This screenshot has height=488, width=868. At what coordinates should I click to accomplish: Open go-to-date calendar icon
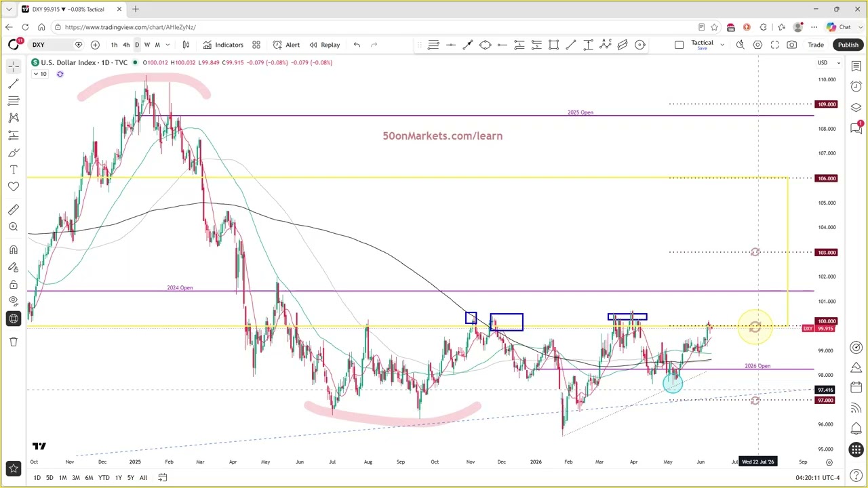pyautogui.click(x=163, y=478)
